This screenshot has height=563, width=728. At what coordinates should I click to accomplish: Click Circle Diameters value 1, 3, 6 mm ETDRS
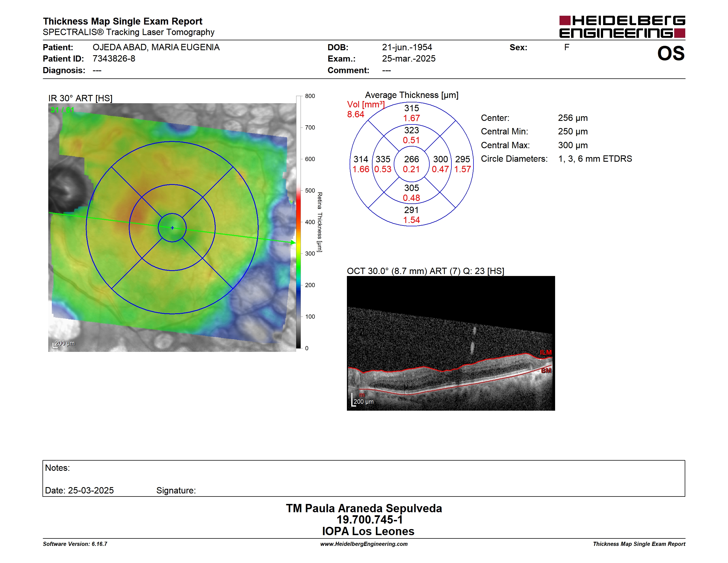coord(595,159)
